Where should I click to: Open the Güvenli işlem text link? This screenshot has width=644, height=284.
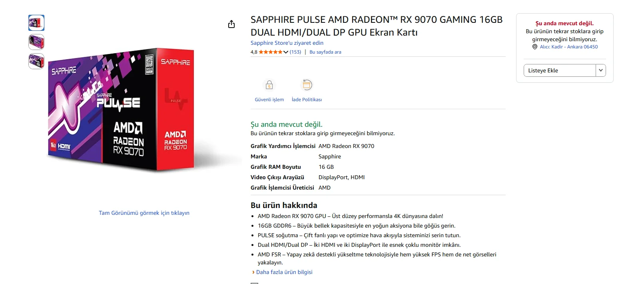pos(269,100)
